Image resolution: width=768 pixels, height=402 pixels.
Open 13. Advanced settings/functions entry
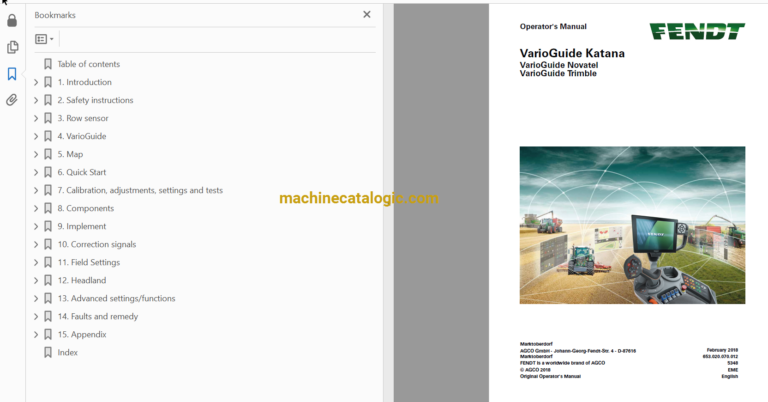[x=117, y=298]
